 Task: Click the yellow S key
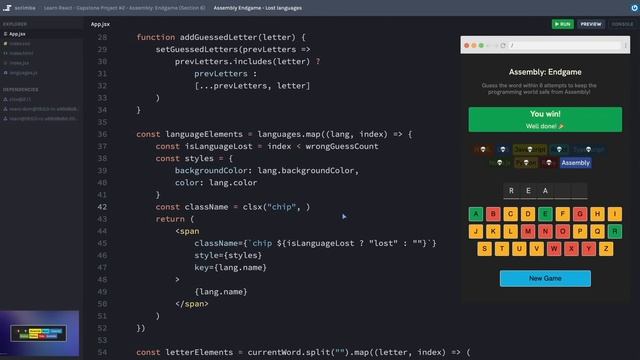pos(484,249)
